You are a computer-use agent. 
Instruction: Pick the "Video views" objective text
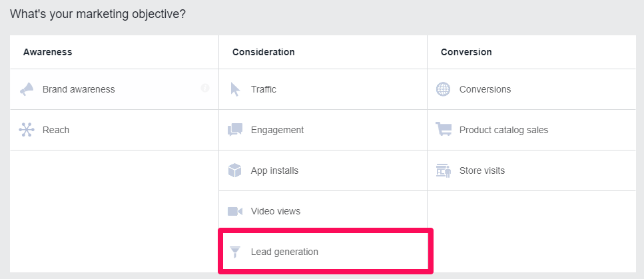[x=275, y=211]
